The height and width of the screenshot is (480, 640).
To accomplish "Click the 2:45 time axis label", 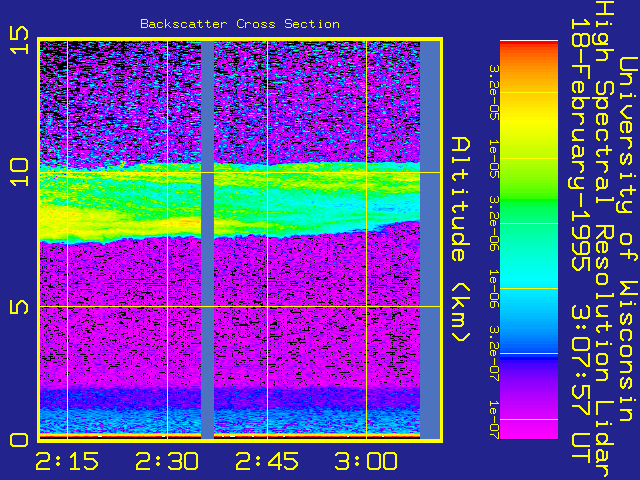I will pos(267,461).
